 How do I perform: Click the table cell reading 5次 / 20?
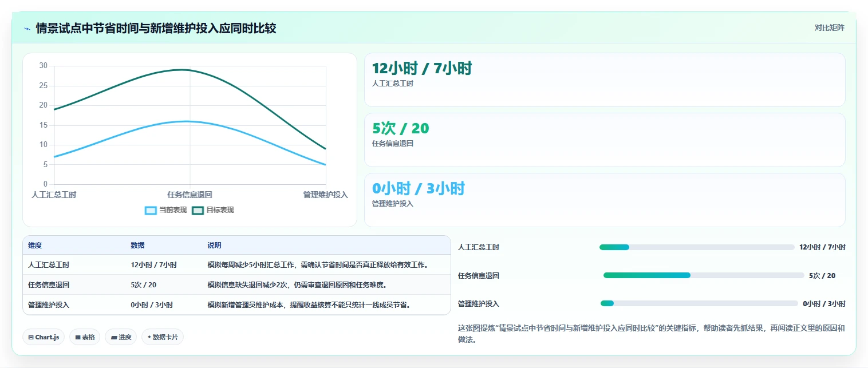pos(144,284)
